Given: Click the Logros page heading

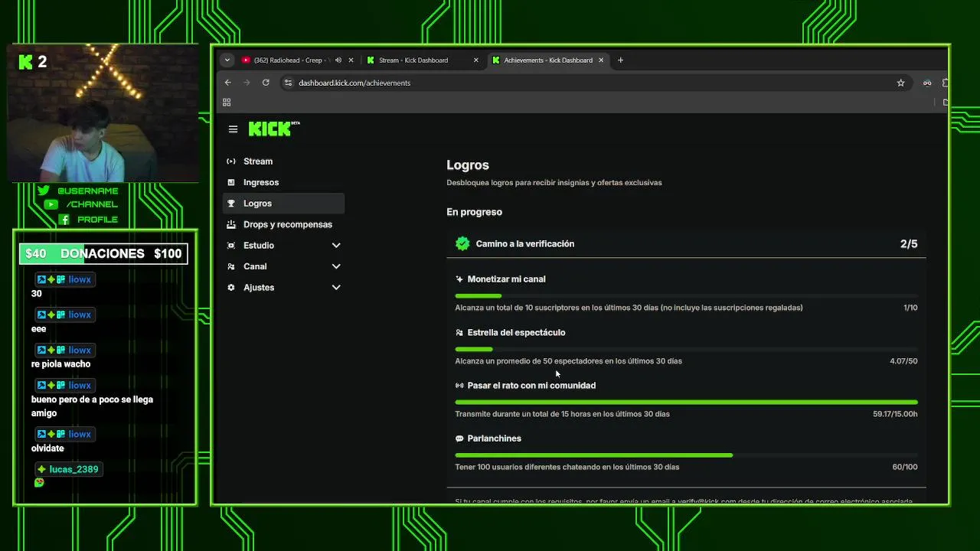Looking at the screenshot, I should coord(468,165).
